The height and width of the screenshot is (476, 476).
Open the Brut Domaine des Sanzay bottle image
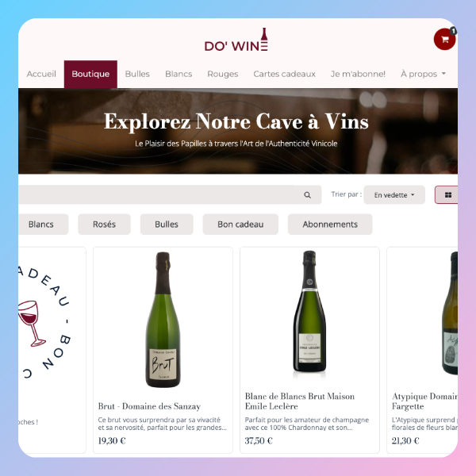click(x=163, y=320)
